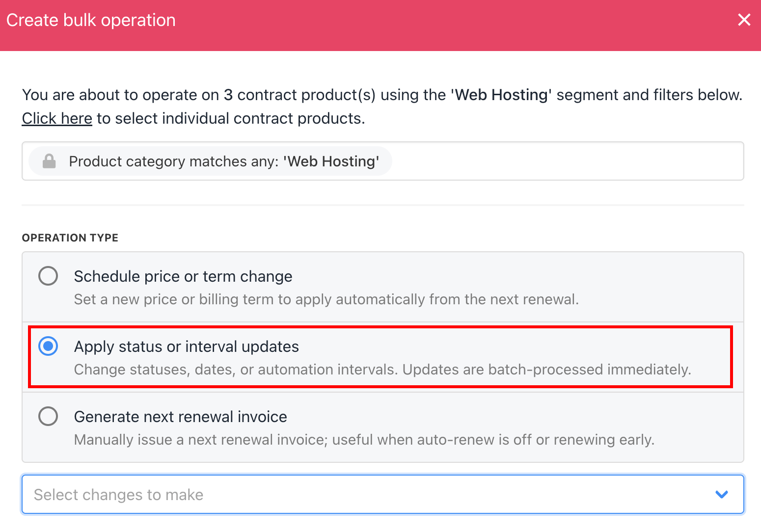The height and width of the screenshot is (532, 761).
Task: Select the "Schedule price or term change" radio button
Action: tap(48, 276)
